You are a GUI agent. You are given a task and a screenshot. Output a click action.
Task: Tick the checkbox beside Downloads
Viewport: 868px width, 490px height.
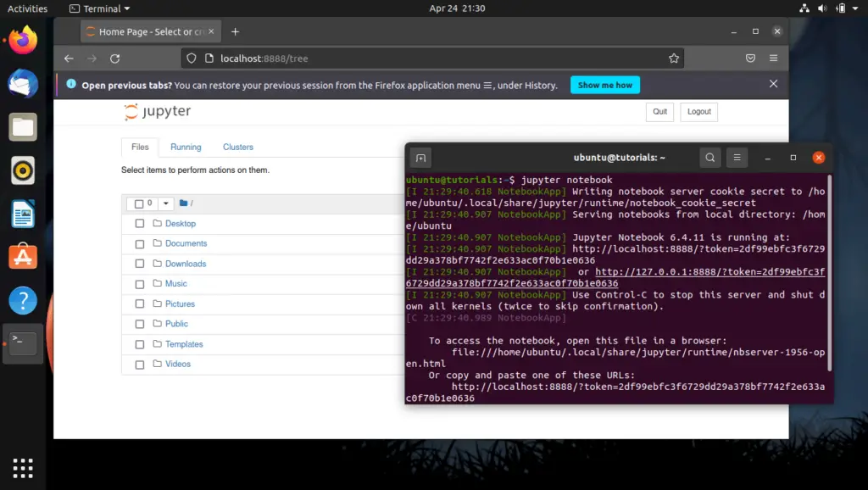[140, 264]
